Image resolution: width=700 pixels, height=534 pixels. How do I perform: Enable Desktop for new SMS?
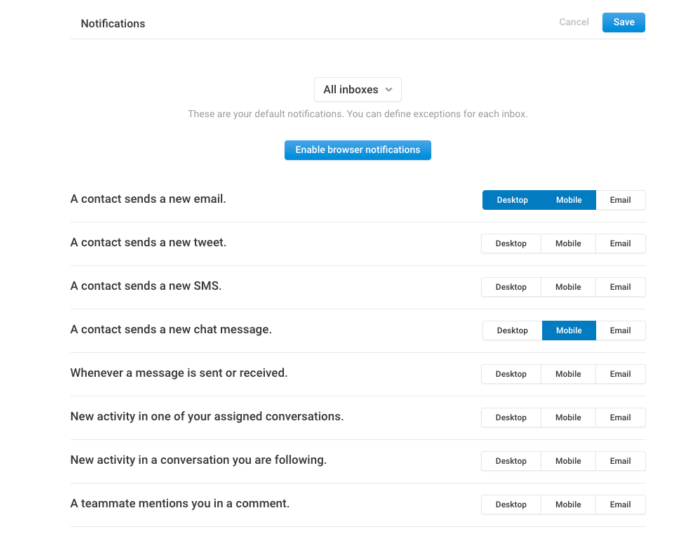(x=511, y=287)
